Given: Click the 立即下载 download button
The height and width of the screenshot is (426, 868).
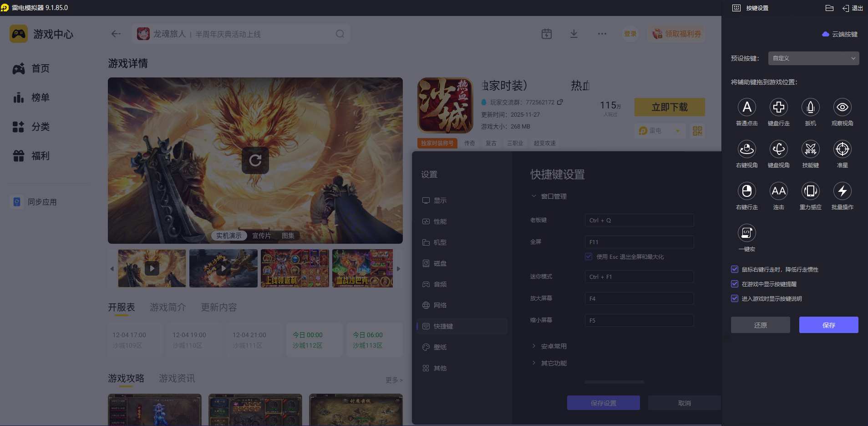Looking at the screenshot, I should [x=669, y=107].
